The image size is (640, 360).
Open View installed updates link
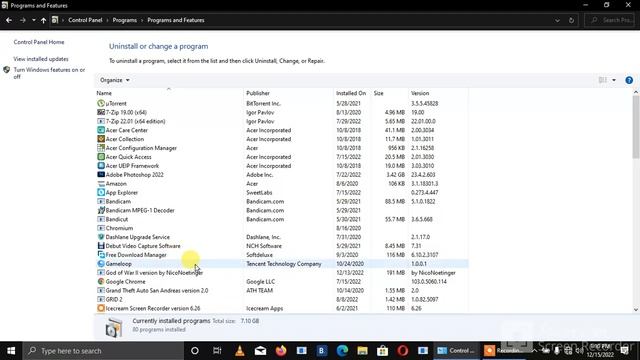(x=41, y=59)
